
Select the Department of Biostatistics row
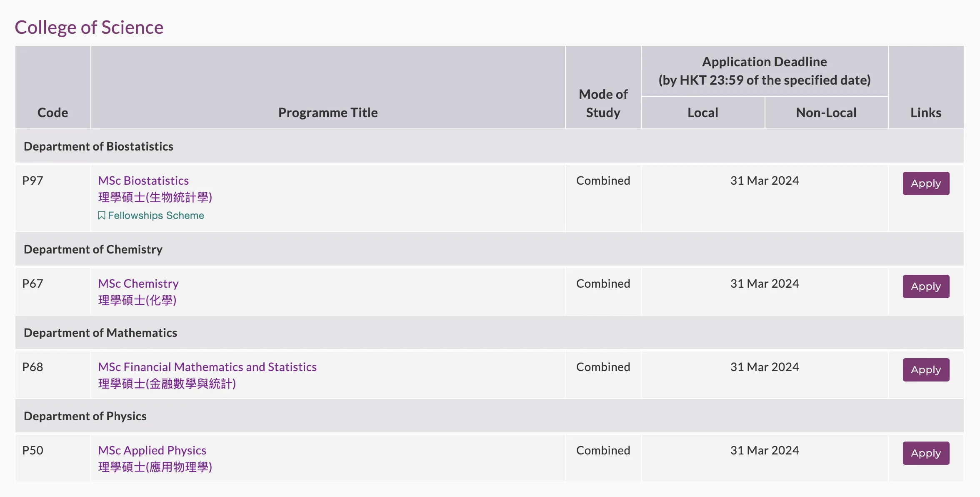98,146
